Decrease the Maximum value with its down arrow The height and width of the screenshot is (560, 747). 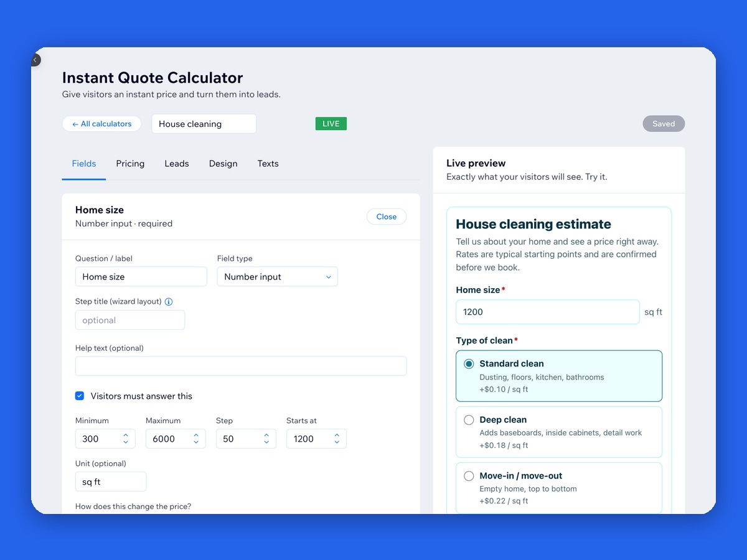pyautogui.click(x=196, y=442)
